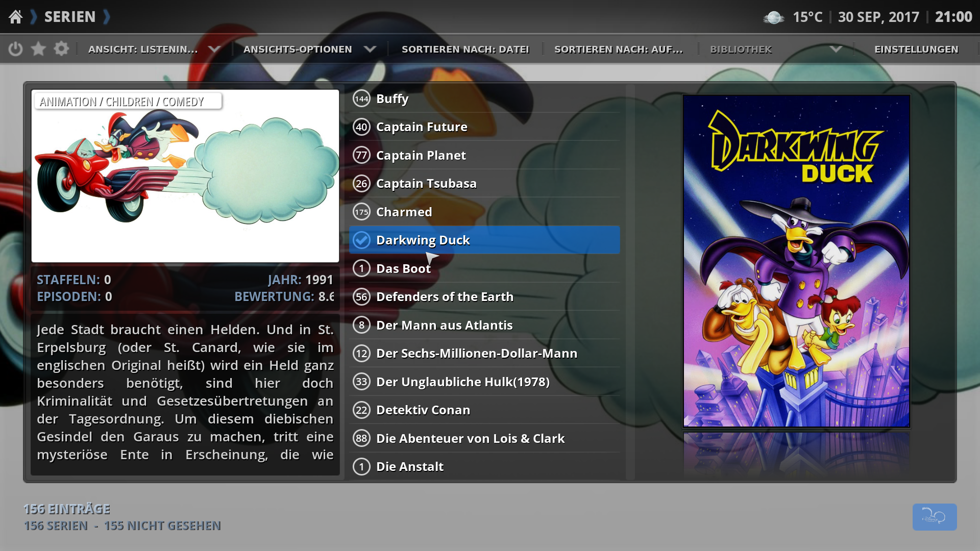Click the 40 badge beside Captain Future
The height and width of the screenshot is (551, 980).
point(361,127)
